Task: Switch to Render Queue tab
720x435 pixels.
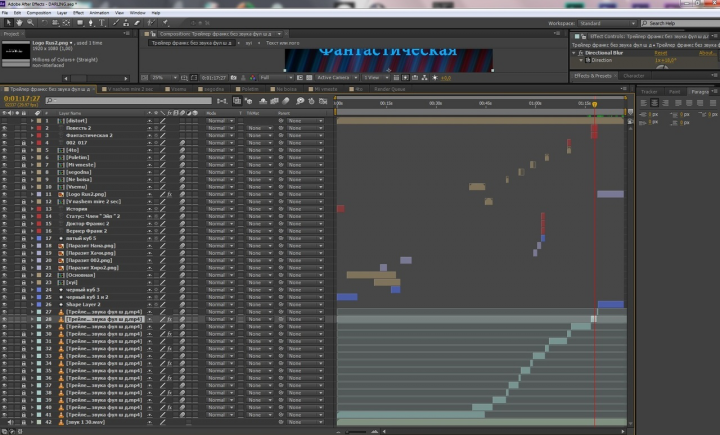Action: click(x=389, y=89)
